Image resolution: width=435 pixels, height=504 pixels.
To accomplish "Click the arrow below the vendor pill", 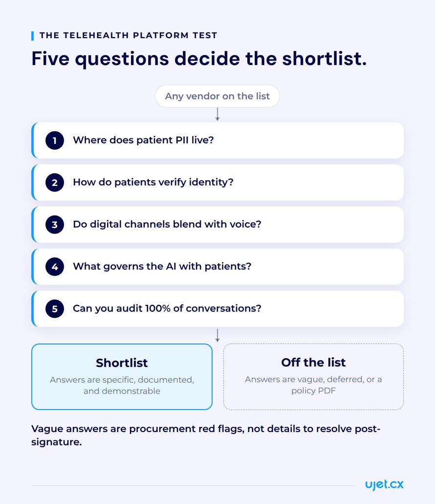I will click(217, 115).
